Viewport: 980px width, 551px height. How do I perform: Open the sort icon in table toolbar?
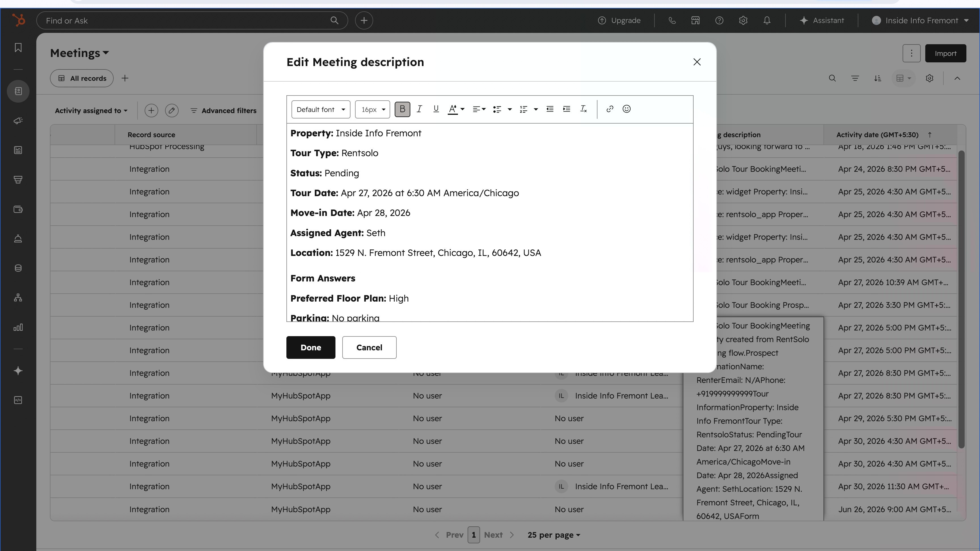coord(878,78)
